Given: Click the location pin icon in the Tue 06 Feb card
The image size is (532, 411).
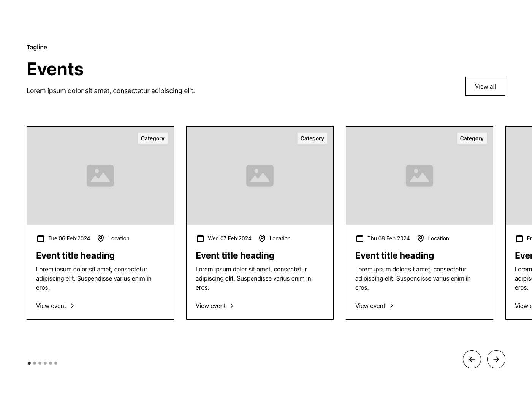Looking at the screenshot, I should 101,238.
